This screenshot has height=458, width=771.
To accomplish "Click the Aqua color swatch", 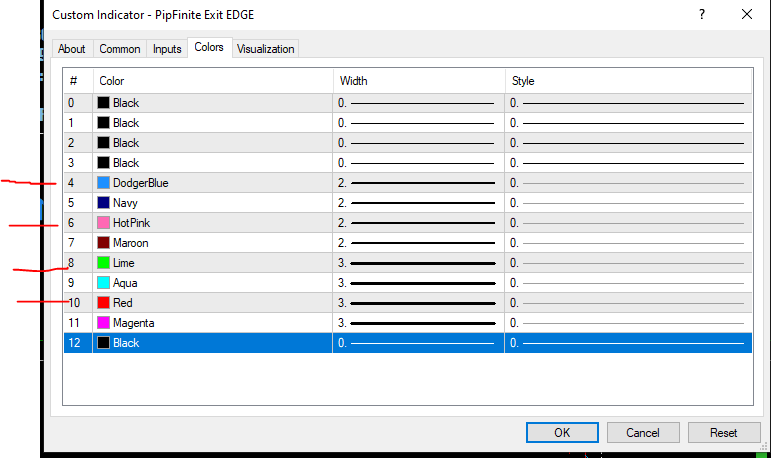I will (103, 282).
